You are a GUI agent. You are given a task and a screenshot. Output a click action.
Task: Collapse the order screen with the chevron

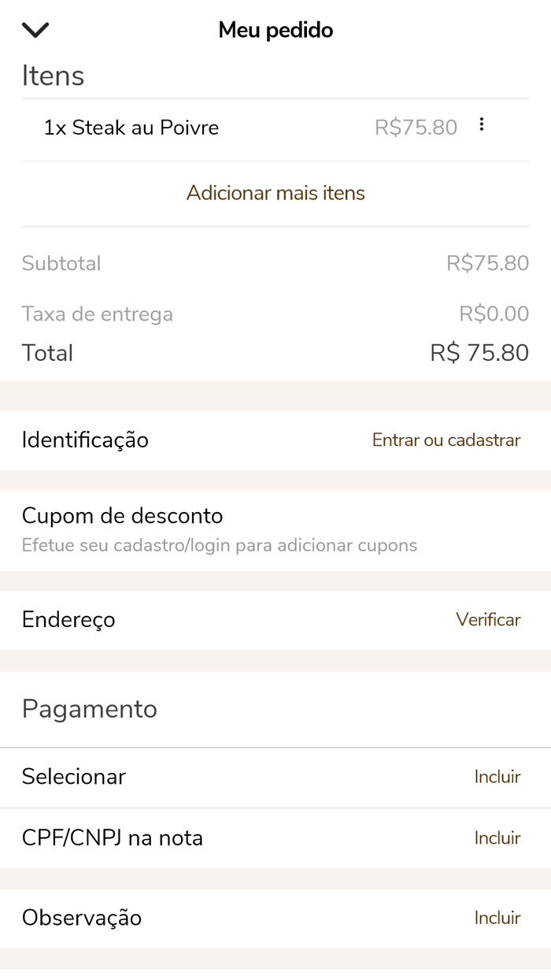[35, 29]
